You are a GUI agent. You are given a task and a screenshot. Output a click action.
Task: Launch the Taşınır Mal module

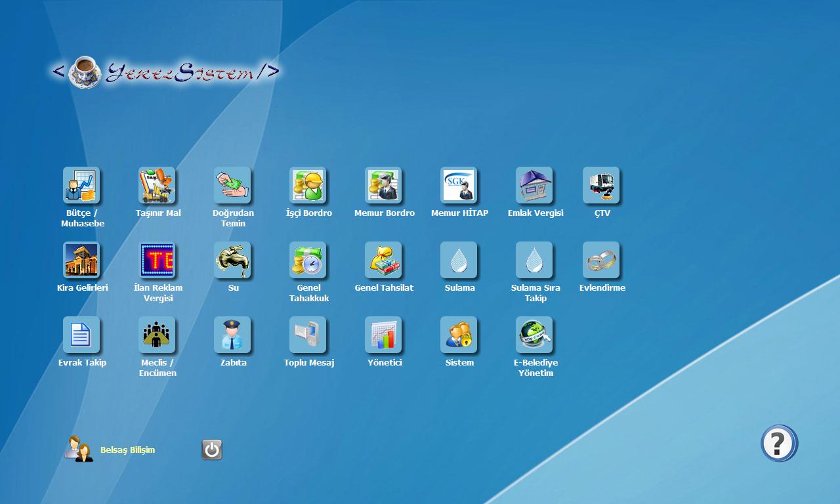157,185
